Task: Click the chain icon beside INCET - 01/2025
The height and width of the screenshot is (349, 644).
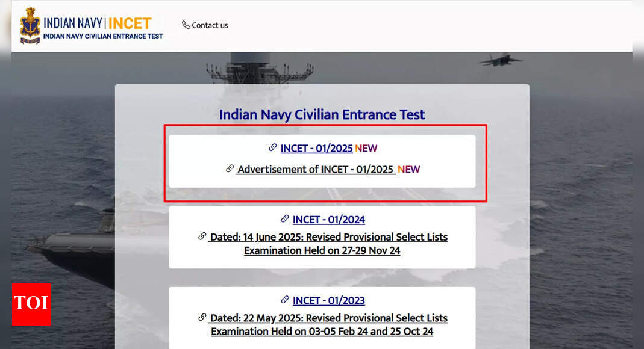Action: coord(273,147)
